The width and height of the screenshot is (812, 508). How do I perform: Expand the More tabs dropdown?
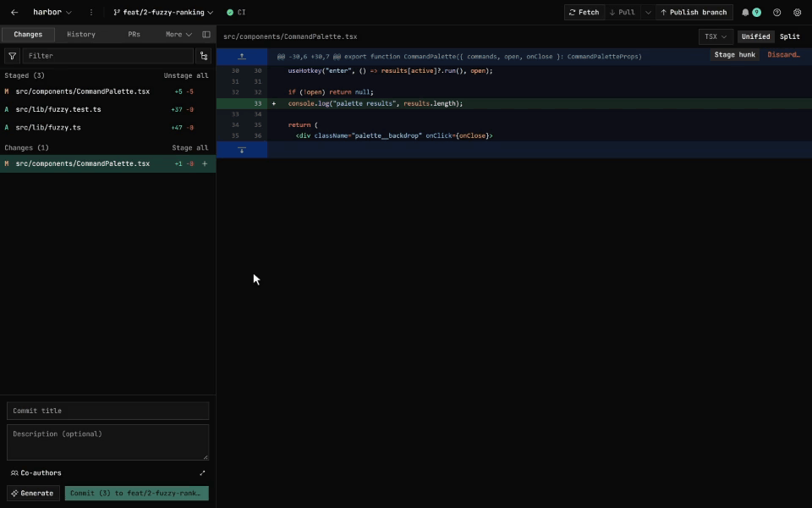coord(178,34)
